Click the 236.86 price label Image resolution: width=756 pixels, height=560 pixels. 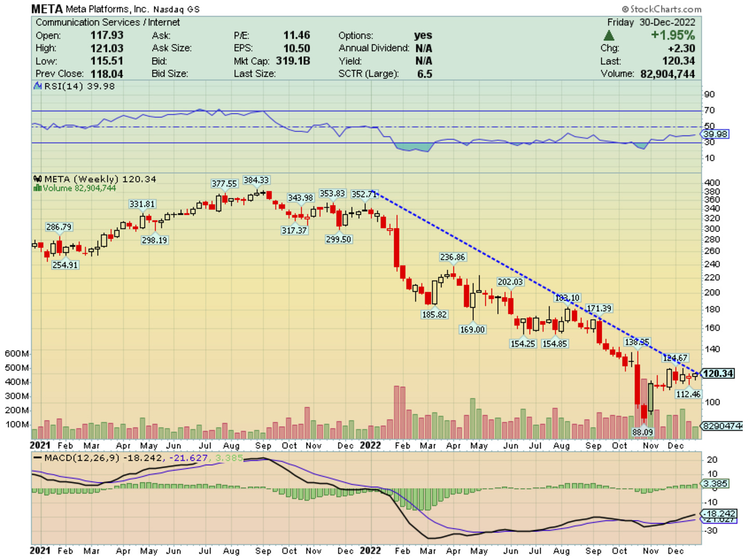[453, 257]
